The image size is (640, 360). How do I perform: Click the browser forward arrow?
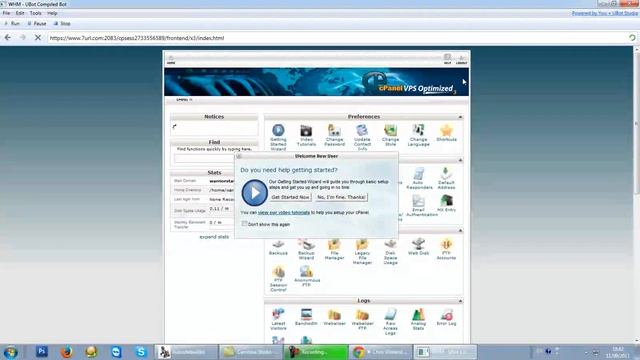[22, 38]
